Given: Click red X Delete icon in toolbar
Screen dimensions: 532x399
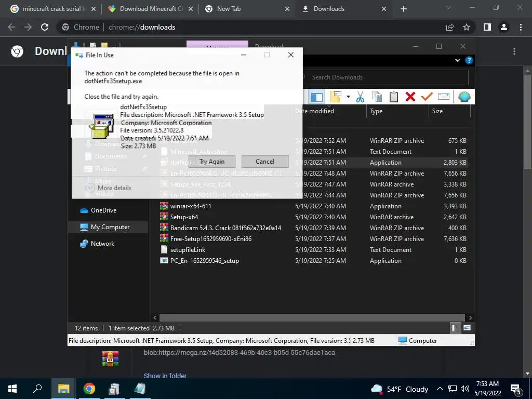Looking at the screenshot, I should point(410,97).
